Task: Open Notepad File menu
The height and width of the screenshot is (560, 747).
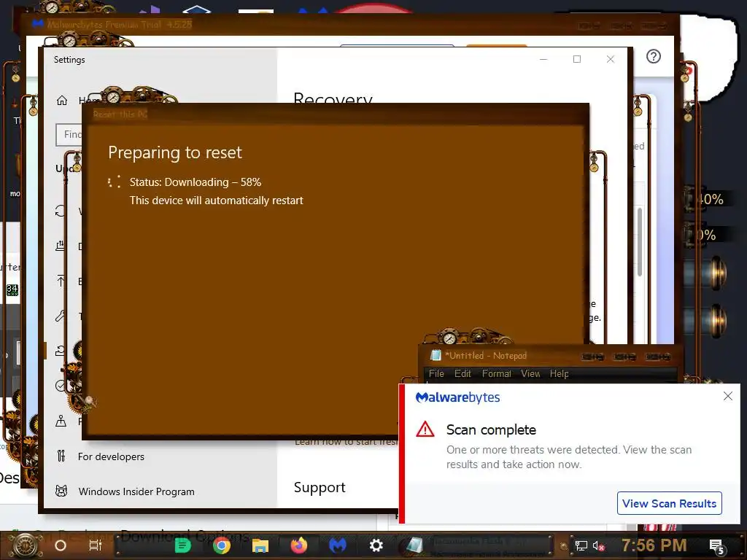Action: point(436,374)
